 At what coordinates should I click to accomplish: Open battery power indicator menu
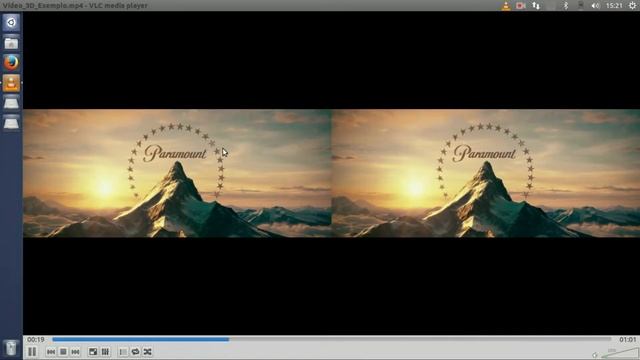pyautogui.click(x=580, y=6)
